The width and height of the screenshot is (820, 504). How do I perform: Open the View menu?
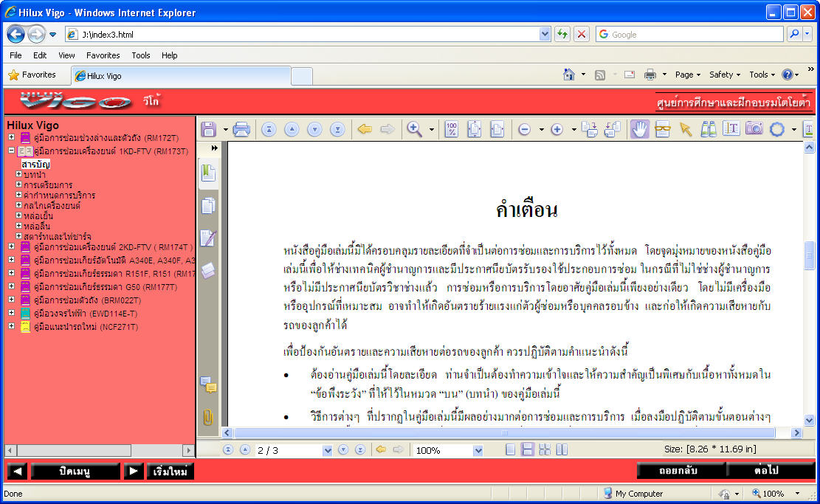[66, 55]
